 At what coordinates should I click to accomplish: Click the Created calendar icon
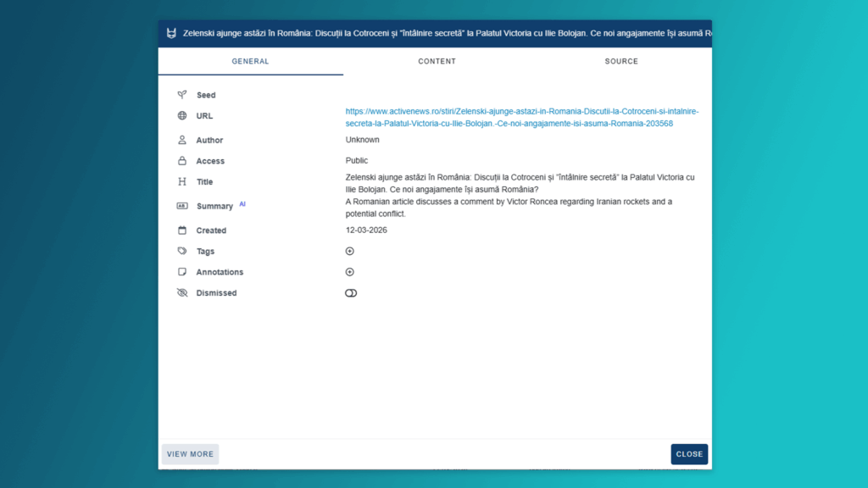[181, 230]
